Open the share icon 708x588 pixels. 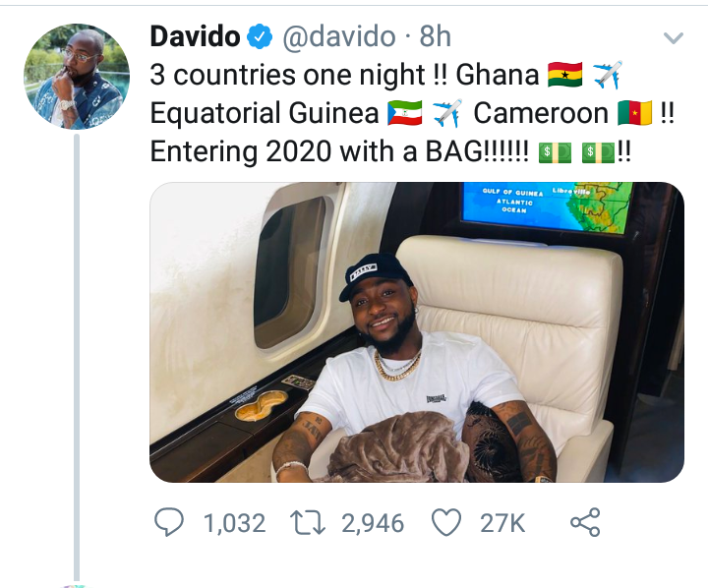click(x=585, y=522)
